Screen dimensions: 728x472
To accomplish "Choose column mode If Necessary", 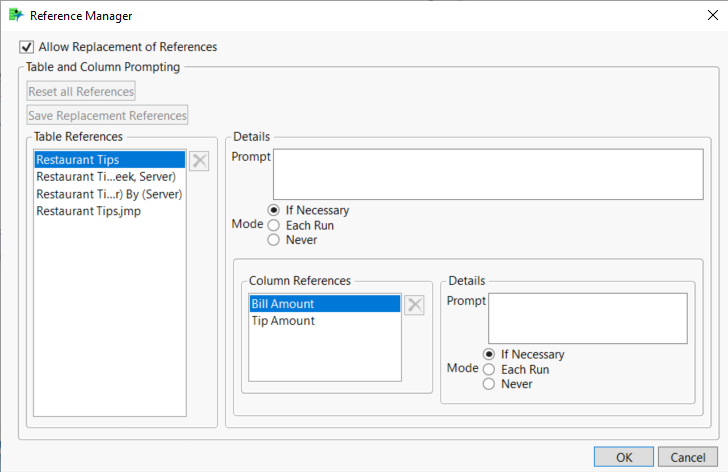I will tap(489, 354).
